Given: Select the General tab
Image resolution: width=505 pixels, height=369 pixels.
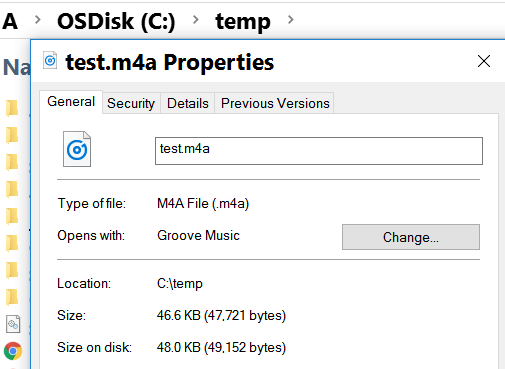Looking at the screenshot, I should pos(71,102).
